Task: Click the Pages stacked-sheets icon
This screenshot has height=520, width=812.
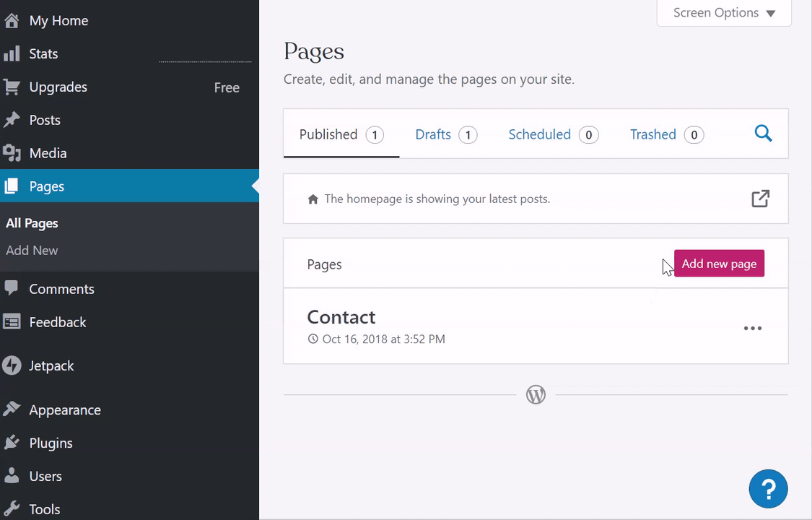Action: (x=12, y=186)
